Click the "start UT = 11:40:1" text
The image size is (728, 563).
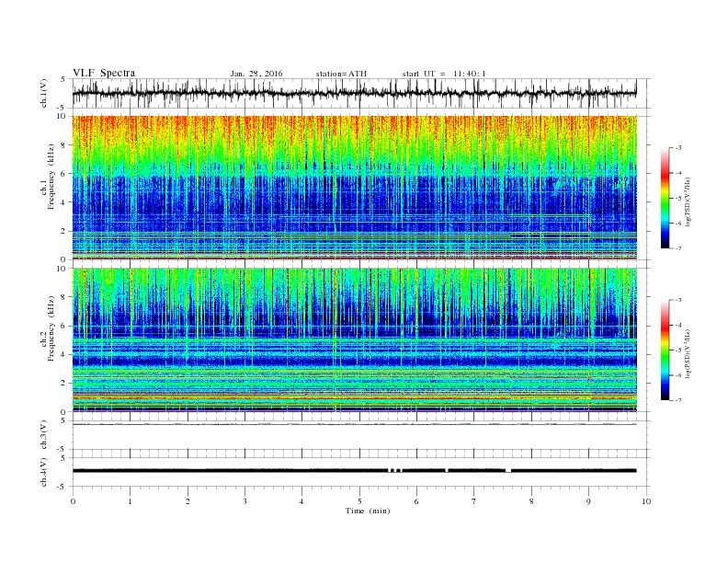tap(444, 74)
